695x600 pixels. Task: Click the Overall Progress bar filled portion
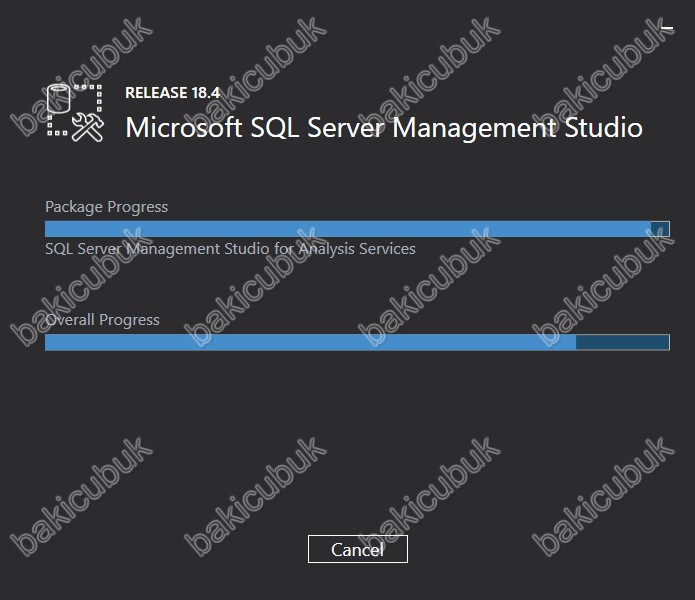coord(310,342)
